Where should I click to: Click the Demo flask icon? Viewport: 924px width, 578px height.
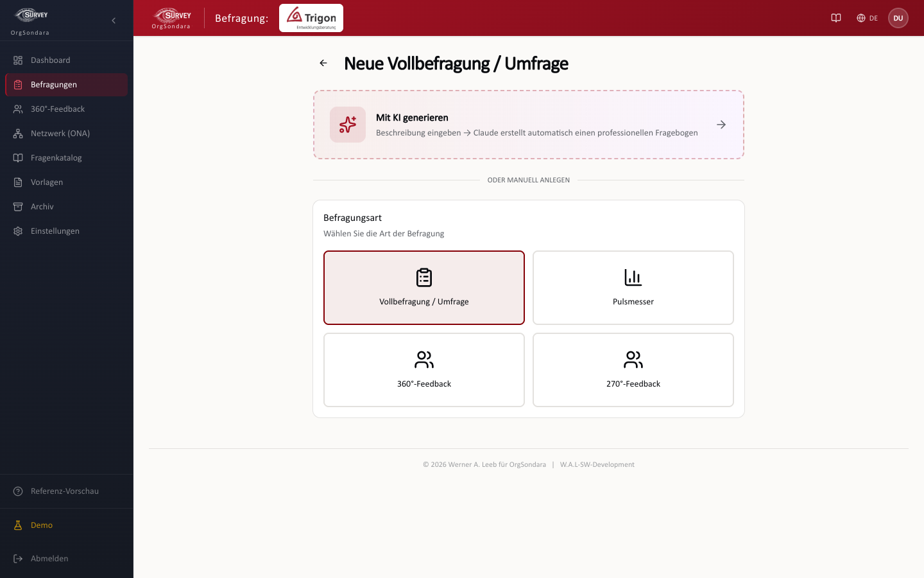pyautogui.click(x=18, y=525)
